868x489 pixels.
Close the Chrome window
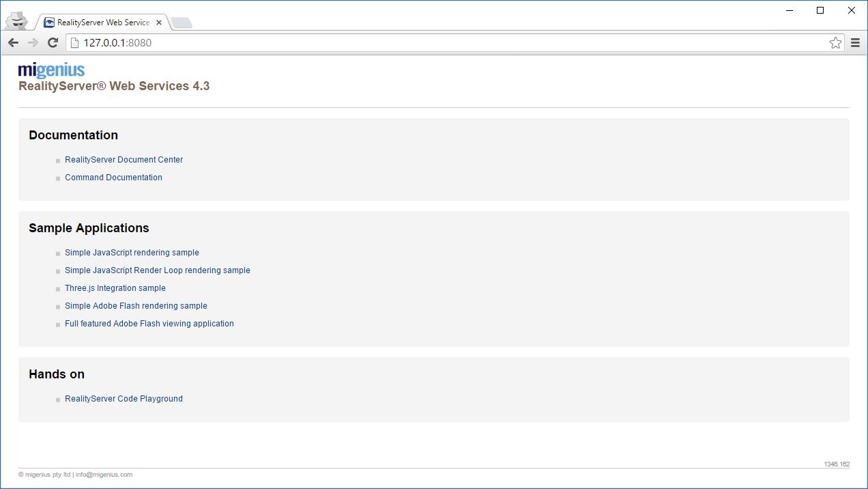[852, 10]
